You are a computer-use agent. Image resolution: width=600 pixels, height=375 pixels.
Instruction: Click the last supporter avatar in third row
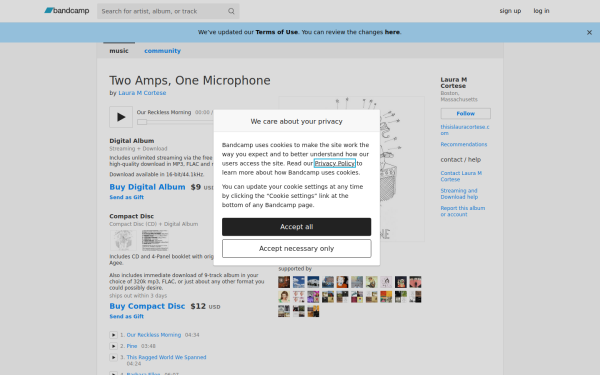(313, 311)
